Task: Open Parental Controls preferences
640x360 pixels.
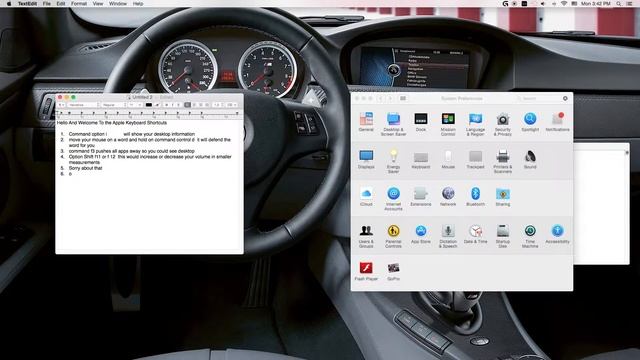Action: [x=393, y=236]
